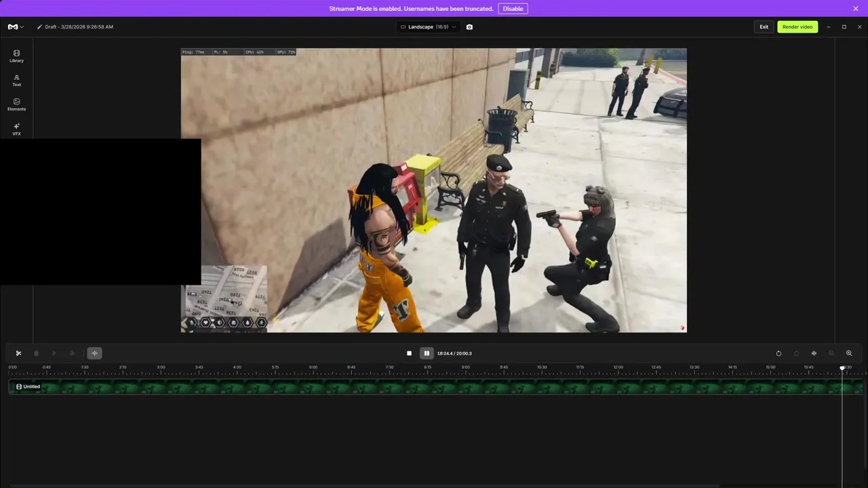This screenshot has width=868, height=488.
Task: Dismiss the Streamer Mode banner
Action: point(856,9)
